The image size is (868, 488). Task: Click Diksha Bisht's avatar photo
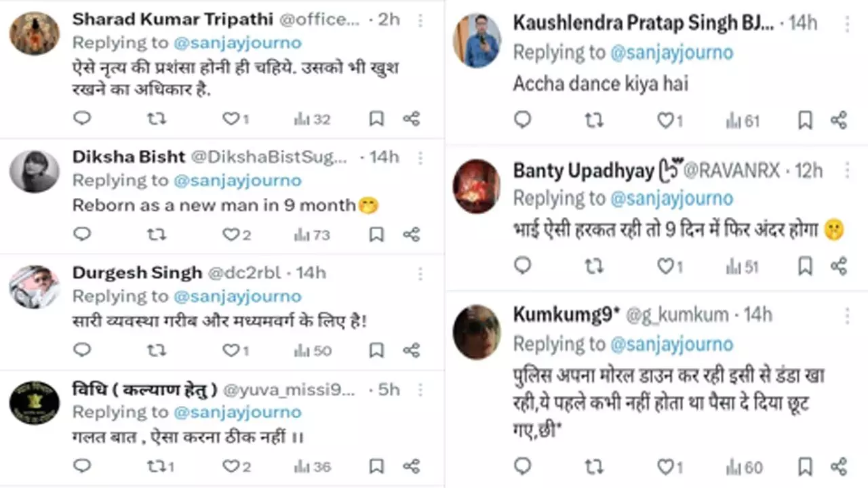(34, 171)
